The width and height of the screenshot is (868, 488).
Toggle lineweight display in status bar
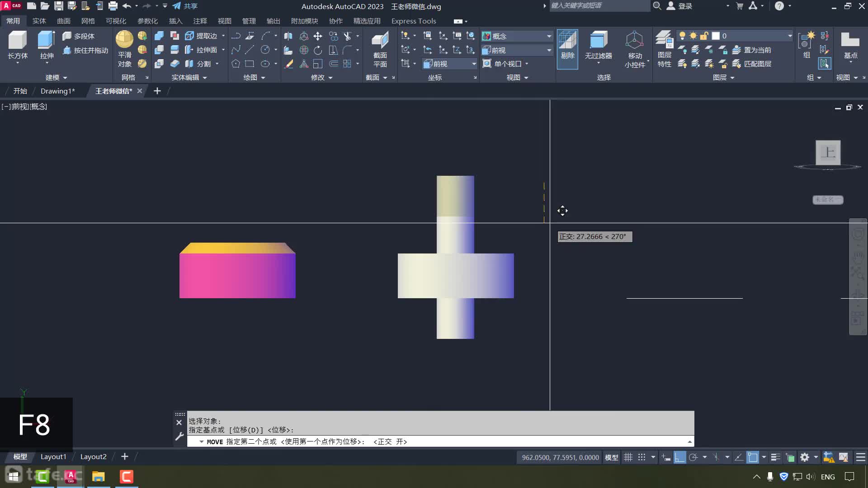[x=775, y=457]
